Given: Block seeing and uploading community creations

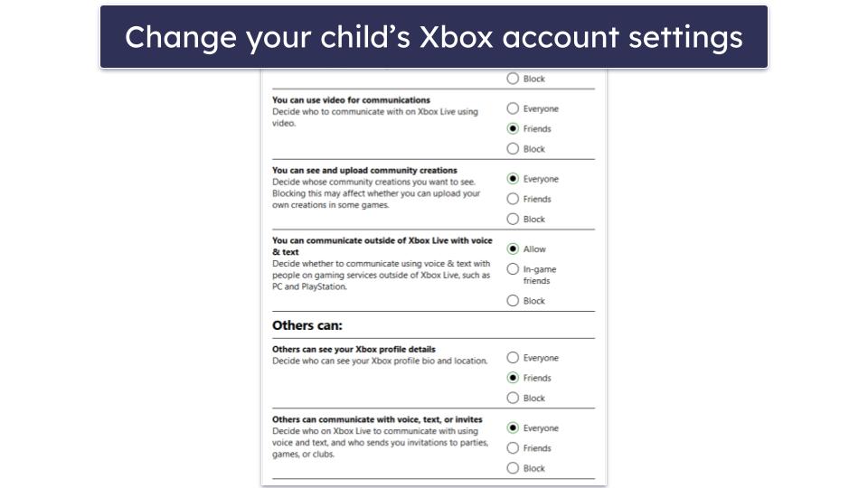Looking at the screenshot, I should [513, 219].
